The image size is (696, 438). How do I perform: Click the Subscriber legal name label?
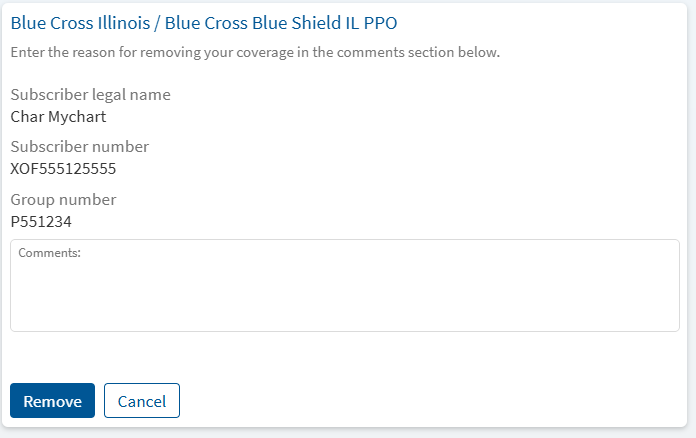[x=91, y=95]
